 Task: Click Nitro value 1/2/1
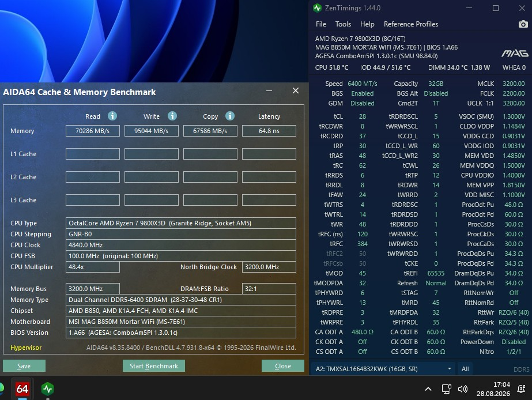(514, 352)
